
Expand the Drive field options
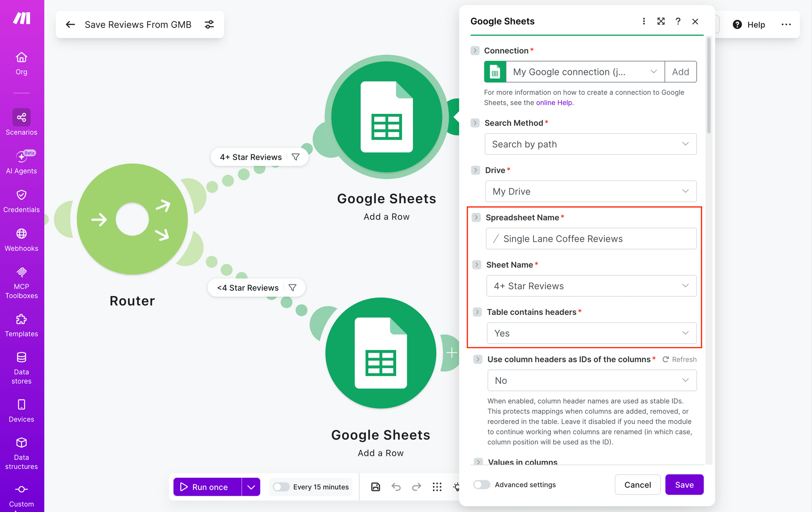[x=476, y=170]
